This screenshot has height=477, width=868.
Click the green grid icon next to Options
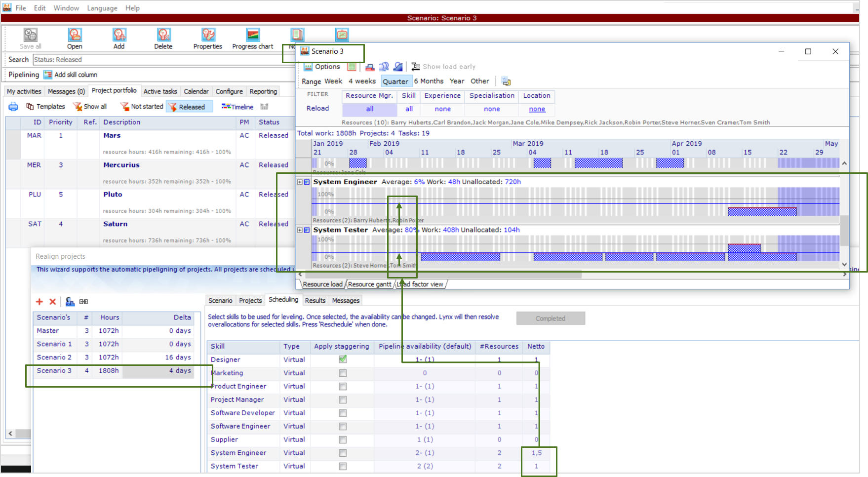click(352, 67)
